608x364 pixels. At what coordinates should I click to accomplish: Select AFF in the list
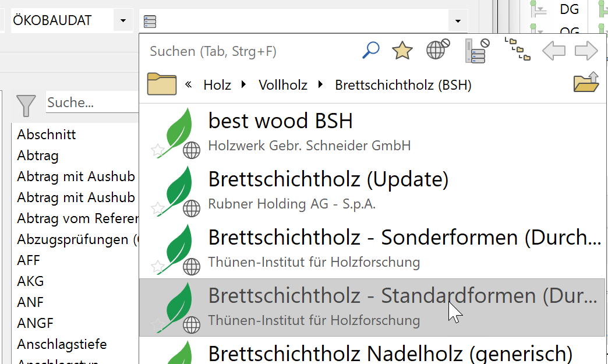29,260
